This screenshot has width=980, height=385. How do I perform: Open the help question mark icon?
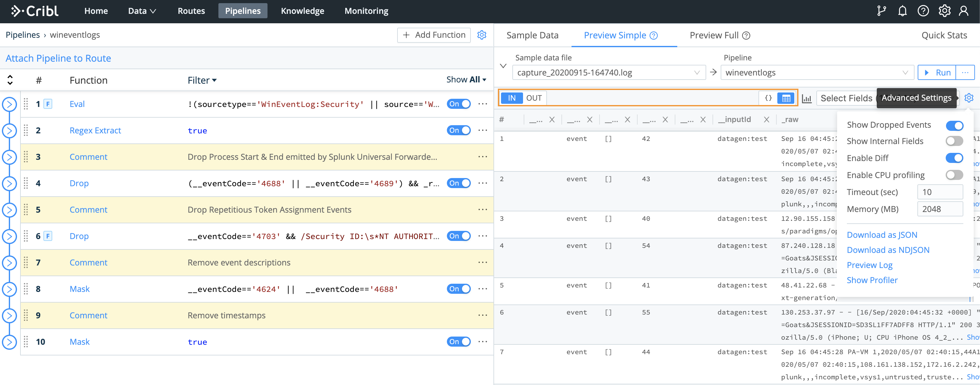coord(923,11)
